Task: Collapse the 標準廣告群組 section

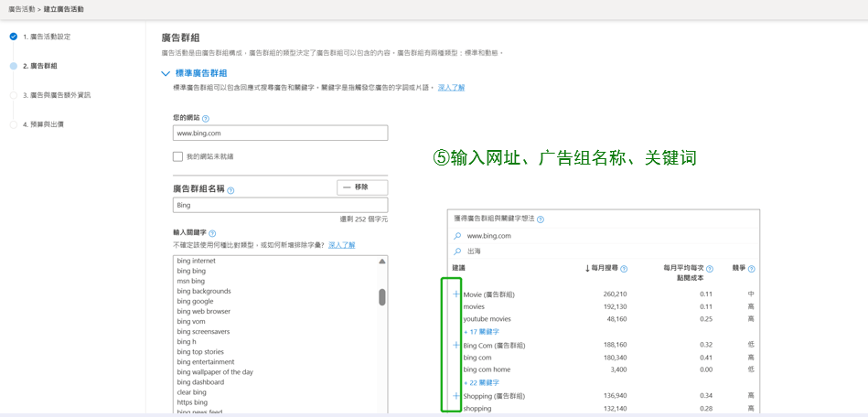Action: click(x=165, y=74)
